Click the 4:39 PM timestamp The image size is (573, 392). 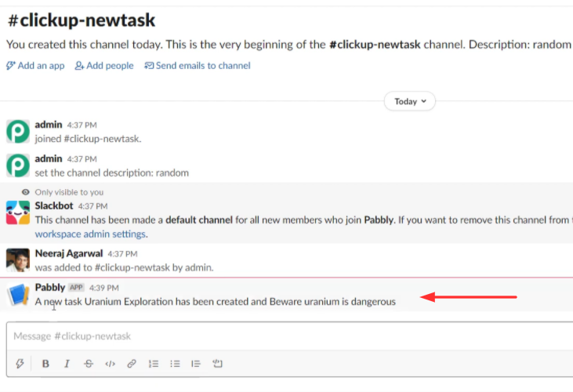coord(104,288)
